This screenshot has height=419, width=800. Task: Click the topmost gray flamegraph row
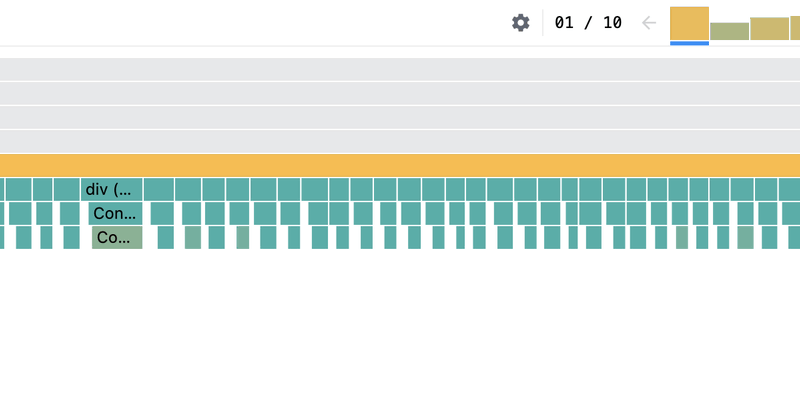(x=400, y=69)
